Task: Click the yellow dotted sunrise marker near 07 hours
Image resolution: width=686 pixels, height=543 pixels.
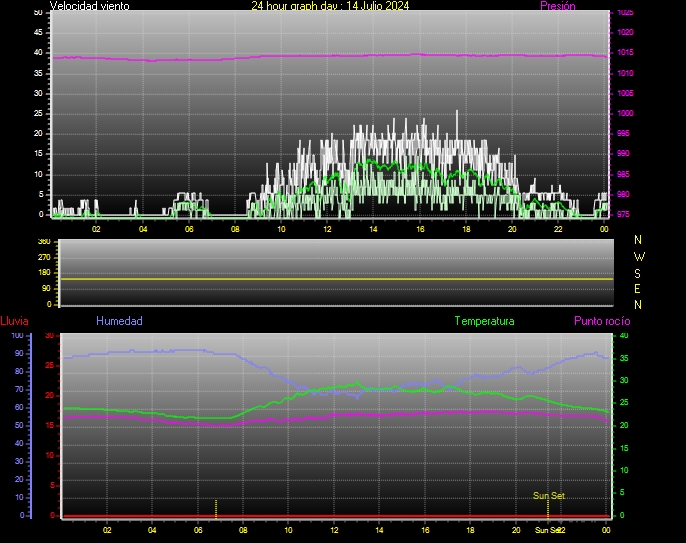Action: coord(216,509)
